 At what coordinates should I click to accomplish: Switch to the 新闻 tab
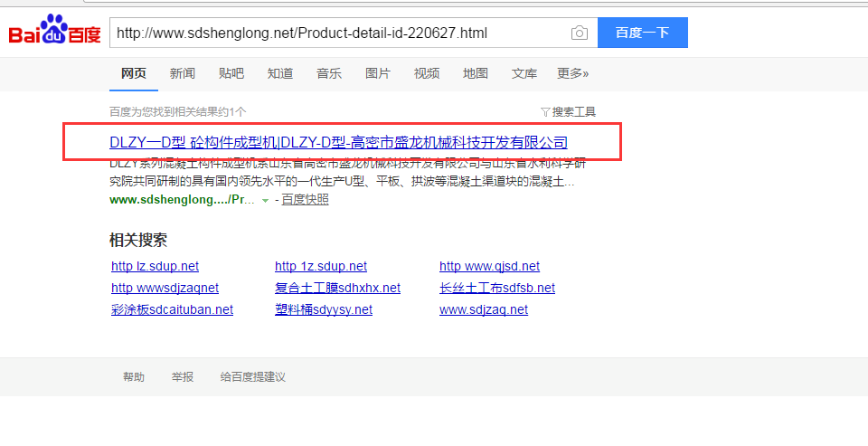click(x=182, y=73)
